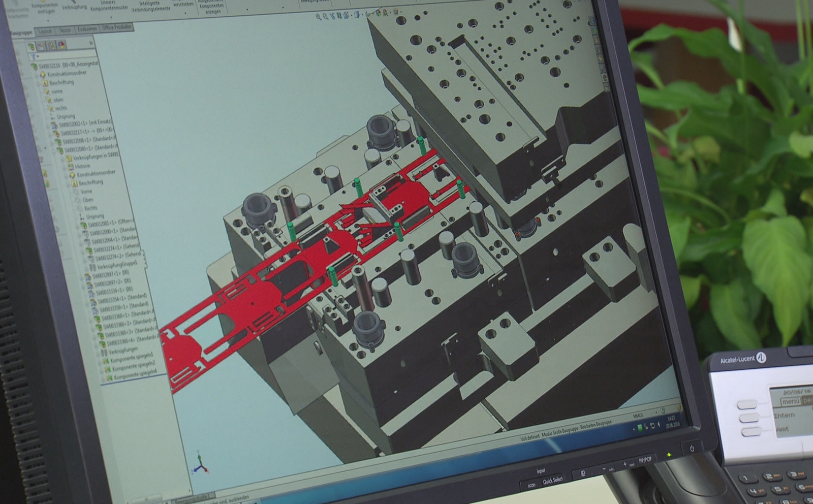Open the Skizze ribbon tab

(65, 30)
